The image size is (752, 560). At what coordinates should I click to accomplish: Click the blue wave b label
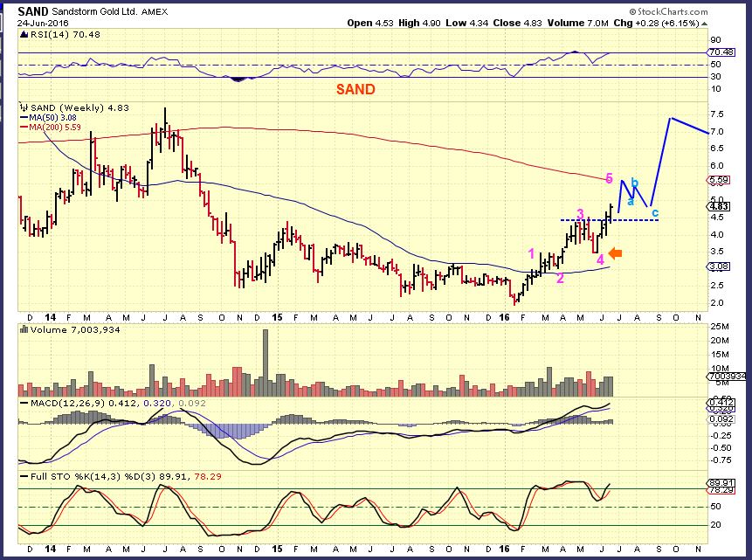634,183
